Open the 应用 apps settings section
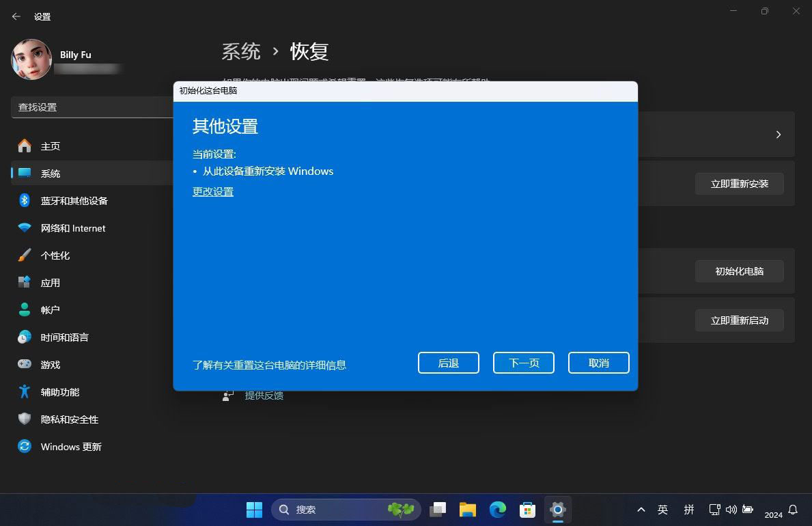Image resolution: width=812 pixels, height=526 pixels. click(50, 283)
